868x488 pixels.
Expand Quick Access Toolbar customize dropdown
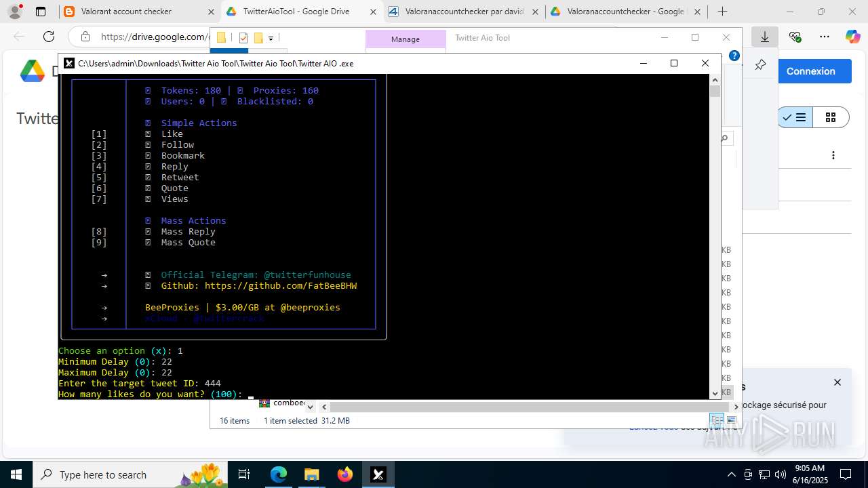[x=271, y=39]
